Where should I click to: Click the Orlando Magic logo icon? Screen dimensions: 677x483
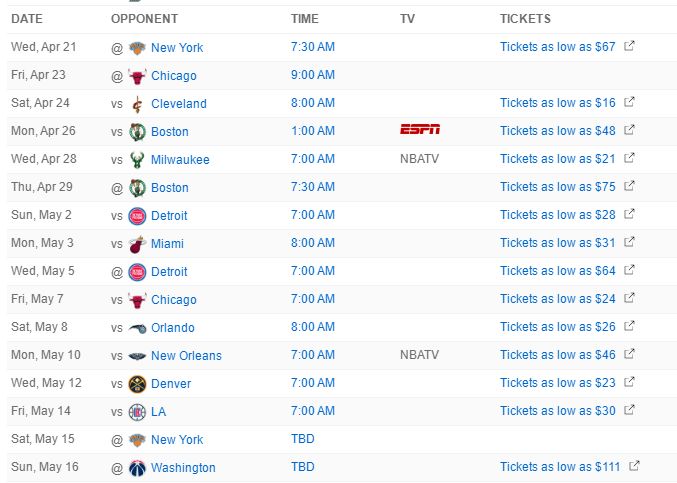tap(137, 327)
